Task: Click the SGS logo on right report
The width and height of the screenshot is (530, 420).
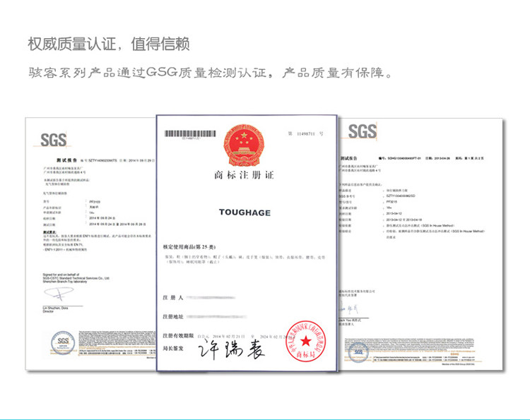Action: point(363,131)
